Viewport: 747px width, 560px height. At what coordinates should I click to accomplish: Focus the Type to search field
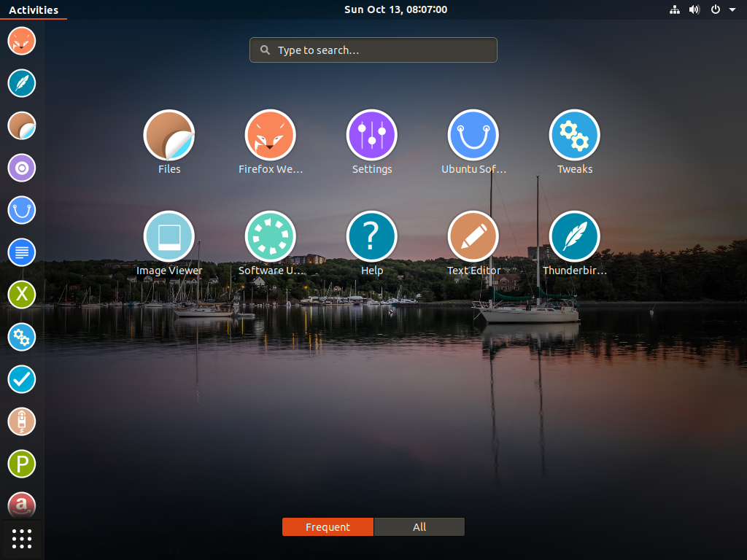[373, 50]
